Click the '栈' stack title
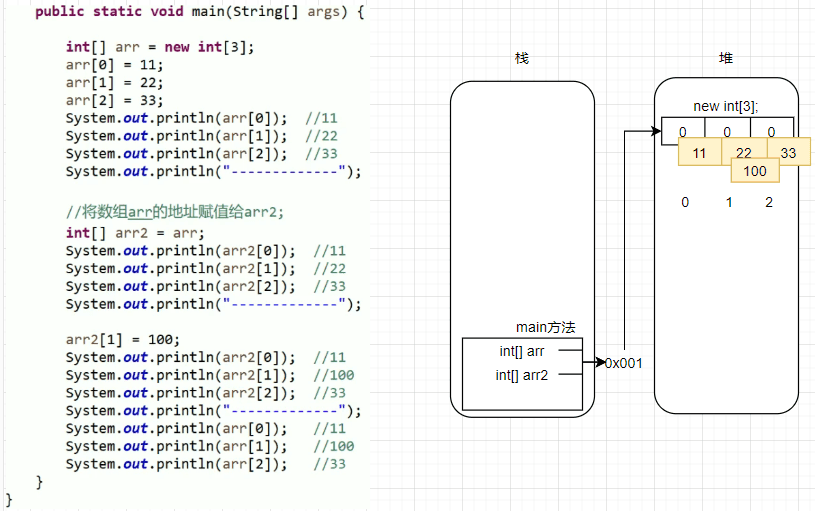 click(521, 59)
